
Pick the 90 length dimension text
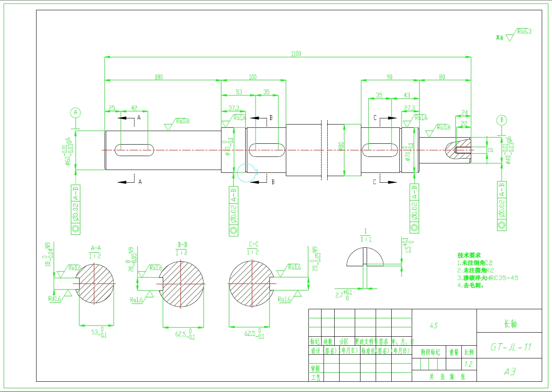(389, 77)
